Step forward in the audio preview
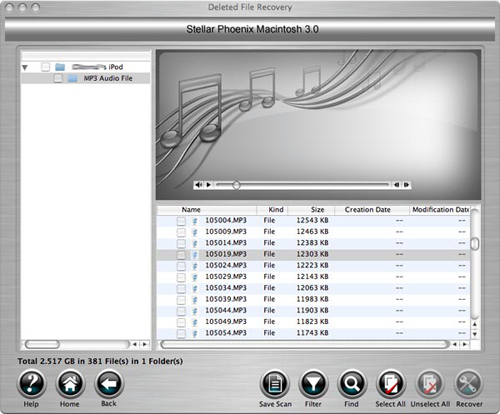This screenshot has height=414, width=500. pyautogui.click(x=406, y=185)
